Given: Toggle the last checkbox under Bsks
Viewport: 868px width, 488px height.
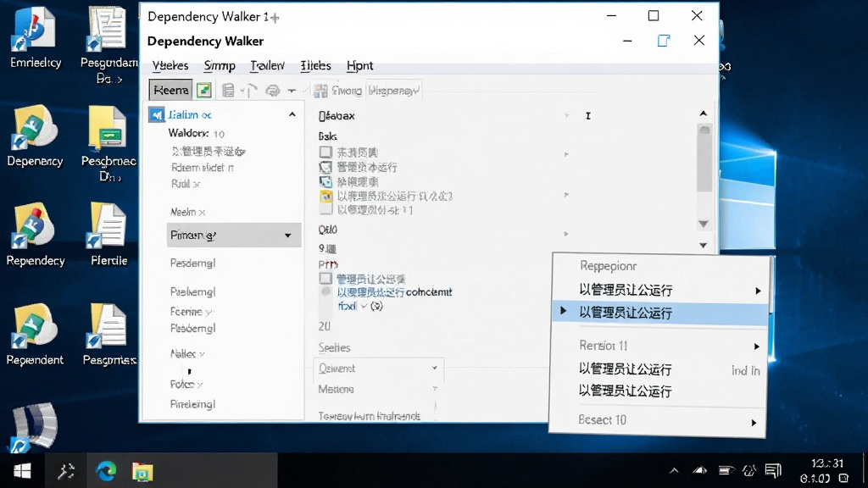Looking at the screenshot, I should [x=325, y=210].
